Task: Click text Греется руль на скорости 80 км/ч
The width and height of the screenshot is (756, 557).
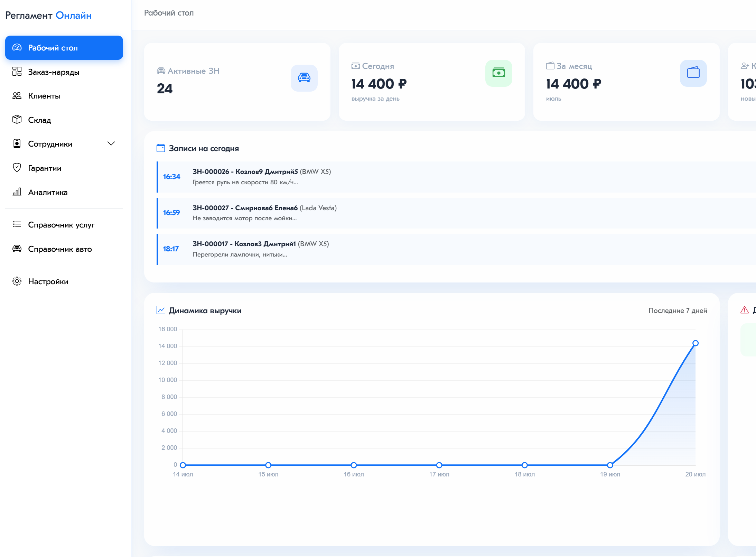Action: coord(245,182)
